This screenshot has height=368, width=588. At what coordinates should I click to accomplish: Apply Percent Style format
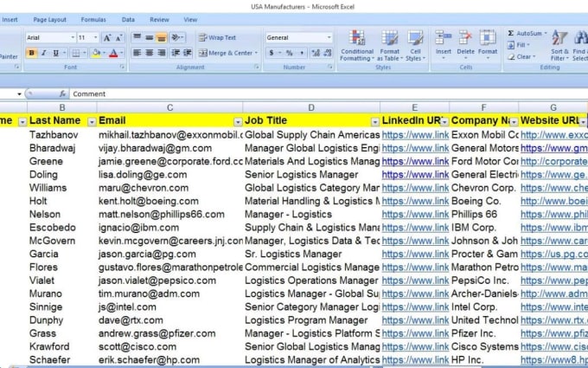point(289,53)
